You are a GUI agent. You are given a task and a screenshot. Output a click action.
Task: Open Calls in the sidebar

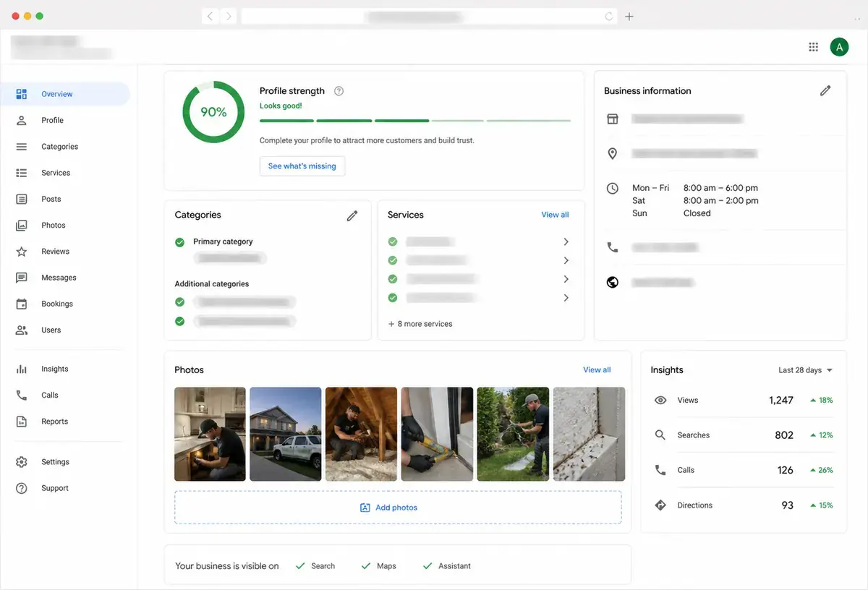pyautogui.click(x=50, y=396)
